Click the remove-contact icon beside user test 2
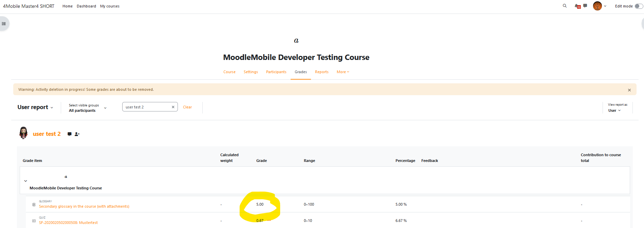 coord(77,134)
